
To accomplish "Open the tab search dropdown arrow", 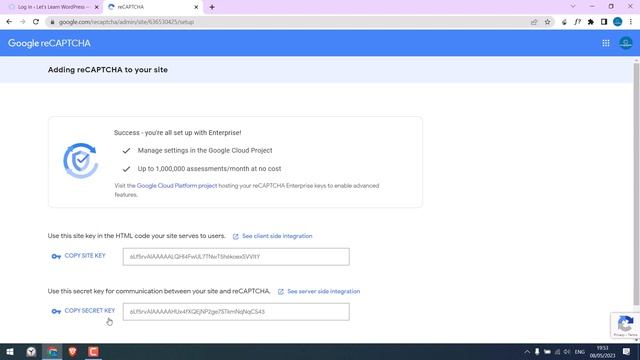I will tap(573, 7).
